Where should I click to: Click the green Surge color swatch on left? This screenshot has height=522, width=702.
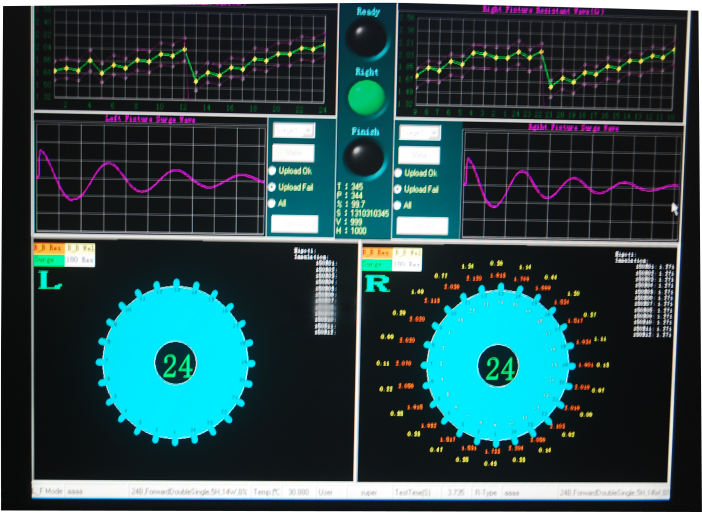[46, 260]
